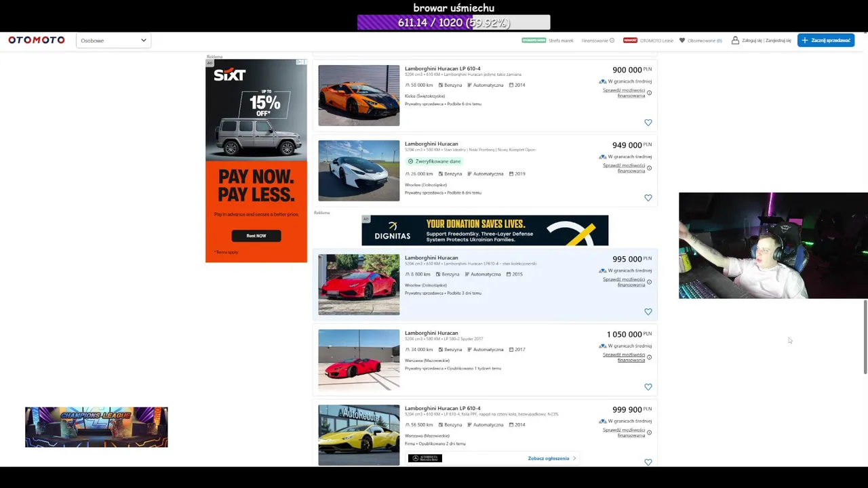This screenshot has width=868, height=488.
Task: Click the OTOMOTO logo
Action: click(37, 40)
